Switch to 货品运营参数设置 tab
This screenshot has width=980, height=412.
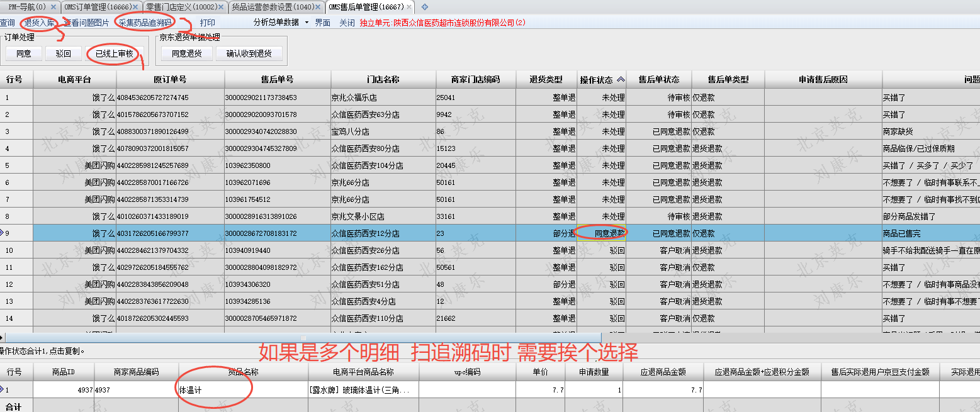tap(273, 7)
